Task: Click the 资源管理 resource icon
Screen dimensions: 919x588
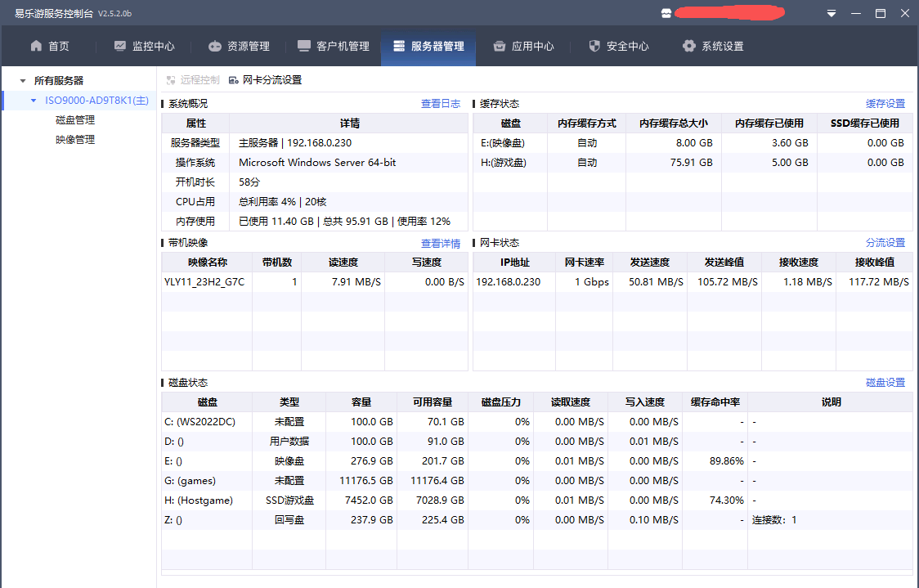Action: [215, 46]
